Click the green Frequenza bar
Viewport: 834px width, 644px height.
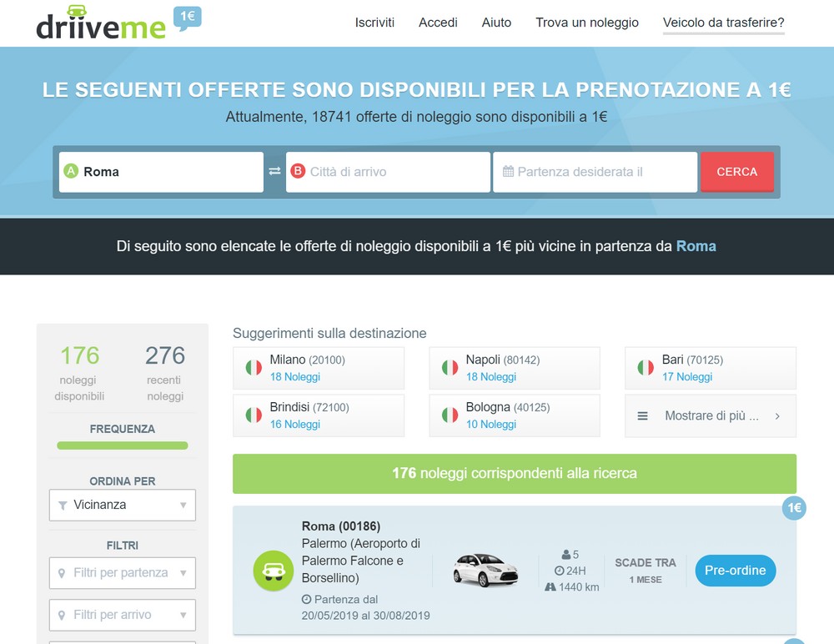click(x=123, y=445)
